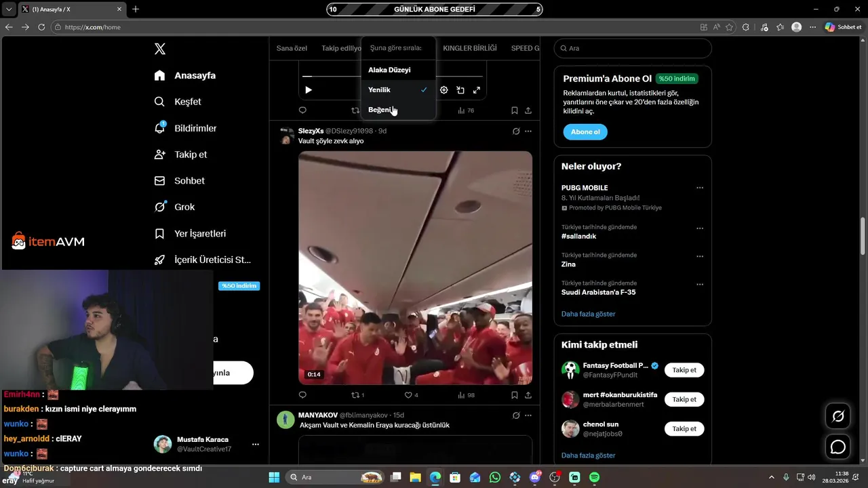Open more options for PUBG MOBILE trend

[x=700, y=188]
